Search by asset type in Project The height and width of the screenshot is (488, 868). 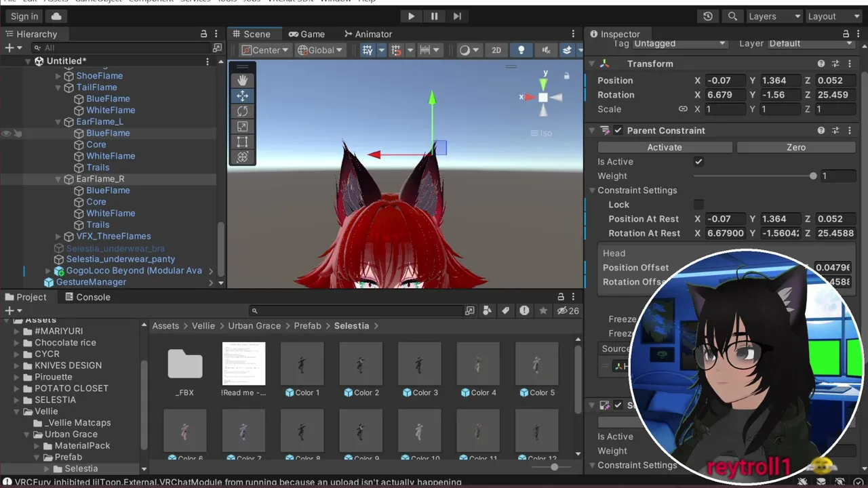pos(488,310)
